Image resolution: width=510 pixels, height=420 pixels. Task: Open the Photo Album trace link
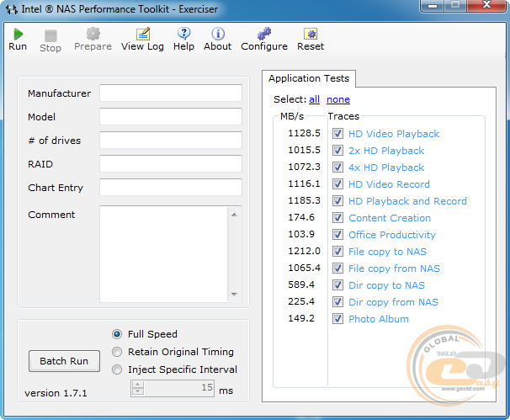[x=379, y=319]
